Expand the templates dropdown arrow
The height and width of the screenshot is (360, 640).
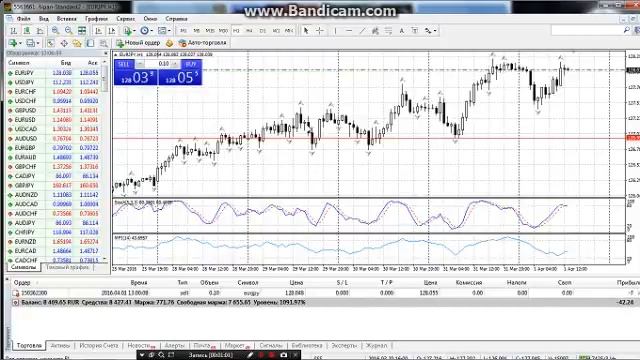169,31
